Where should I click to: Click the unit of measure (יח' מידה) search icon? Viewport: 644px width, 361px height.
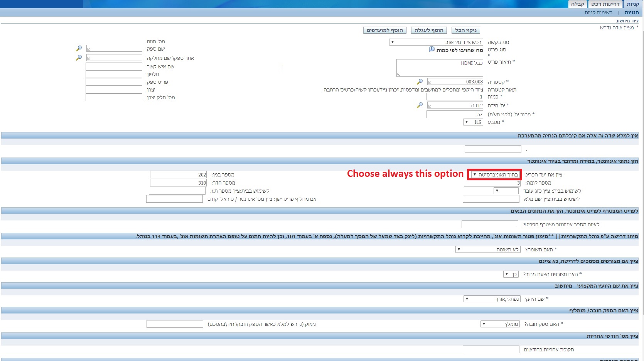tap(420, 105)
